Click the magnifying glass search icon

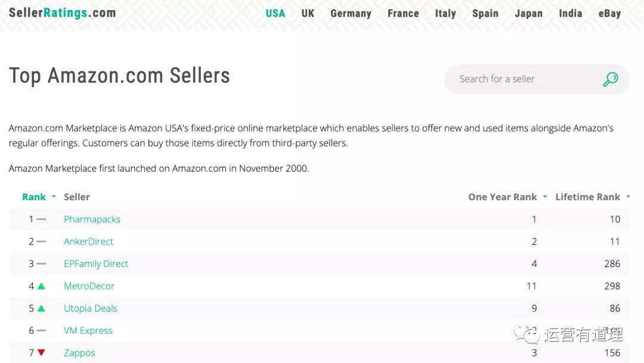pyautogui.click(x=610, y=79)
